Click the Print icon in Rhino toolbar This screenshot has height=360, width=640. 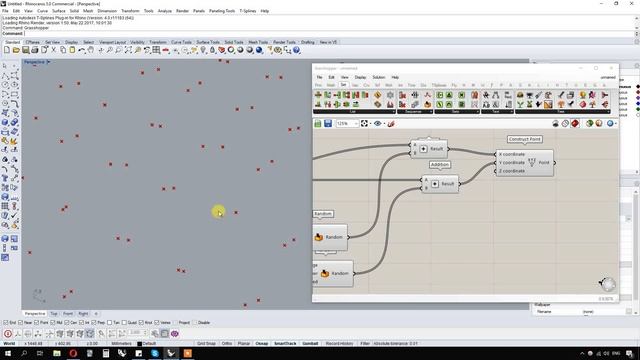(x=35, y=50)
